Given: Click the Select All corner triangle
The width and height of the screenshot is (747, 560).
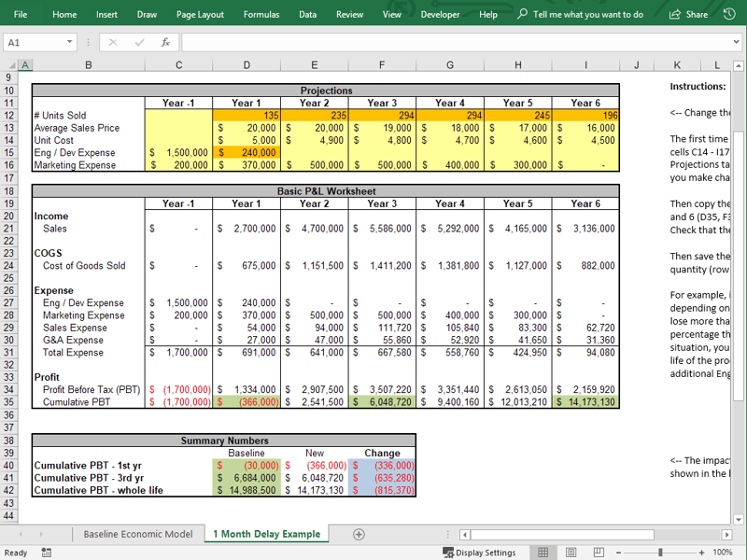Looking at the screenshot, I should pyautogui.click(x=11, y=65).
